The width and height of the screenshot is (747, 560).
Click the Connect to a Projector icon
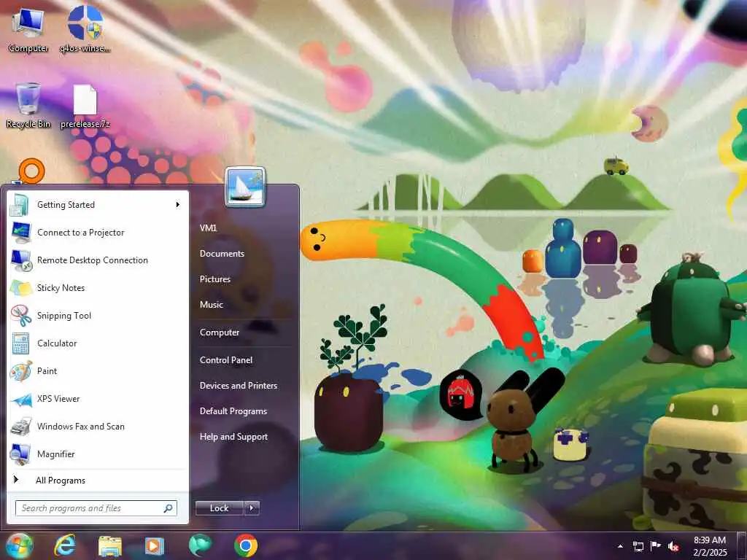21,233
